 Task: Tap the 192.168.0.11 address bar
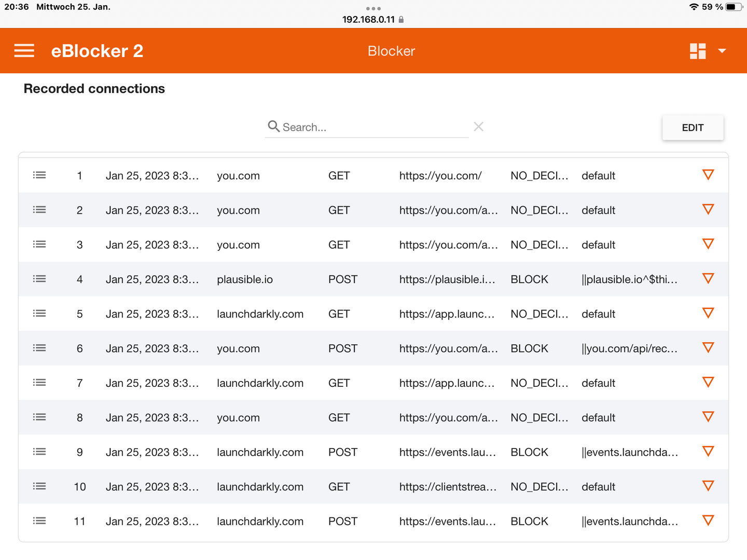369,19
